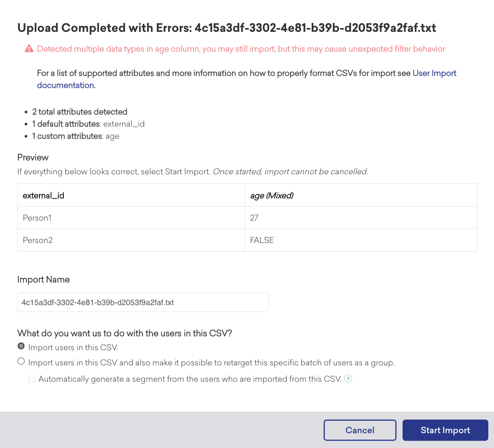Select the retarget batch as group radio option
Viewport: 494px width, 448px height.
click(21, 362)
